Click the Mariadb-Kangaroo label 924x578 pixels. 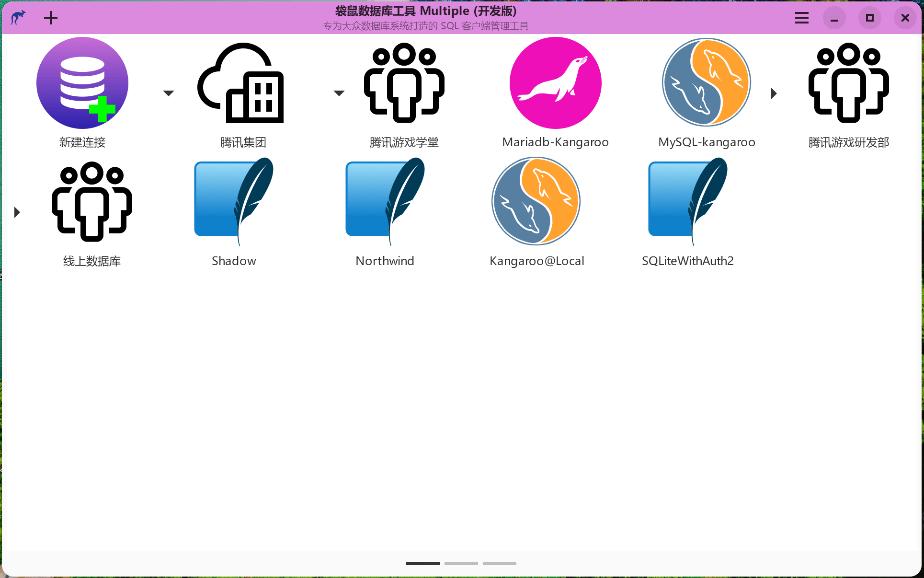(556, 142)
